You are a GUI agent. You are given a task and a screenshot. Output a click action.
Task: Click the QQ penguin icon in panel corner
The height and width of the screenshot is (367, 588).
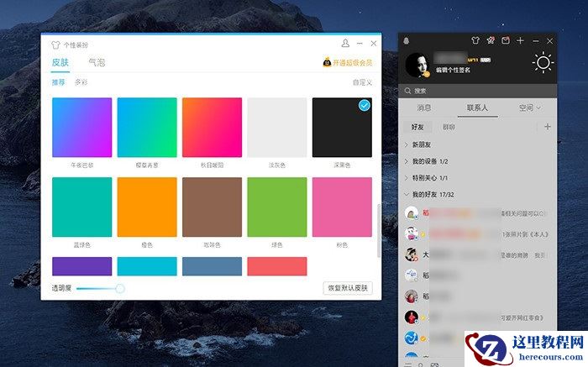pyautogui.click(x=406, y=41)
